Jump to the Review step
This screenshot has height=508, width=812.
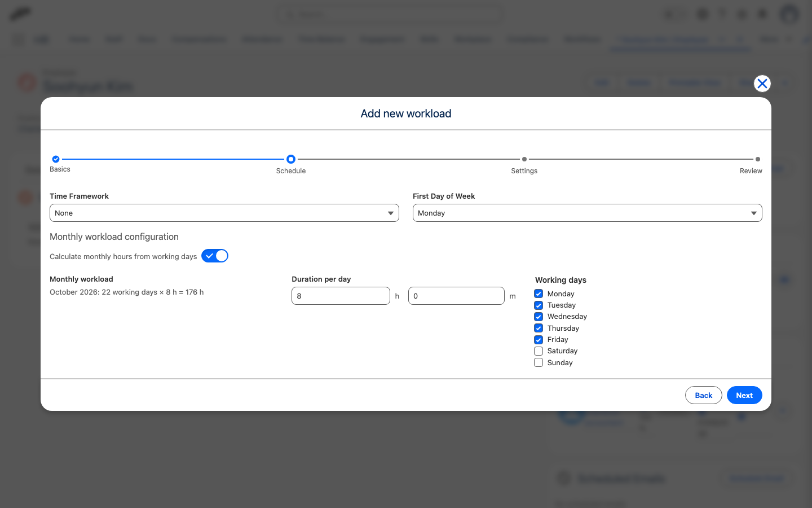(x=758, y=159)
